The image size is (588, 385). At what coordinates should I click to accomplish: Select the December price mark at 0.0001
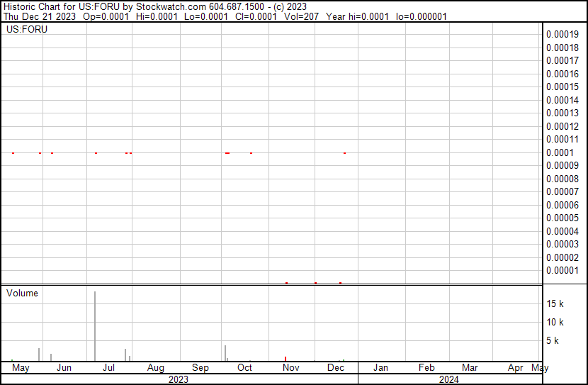(x=344, y=152)
